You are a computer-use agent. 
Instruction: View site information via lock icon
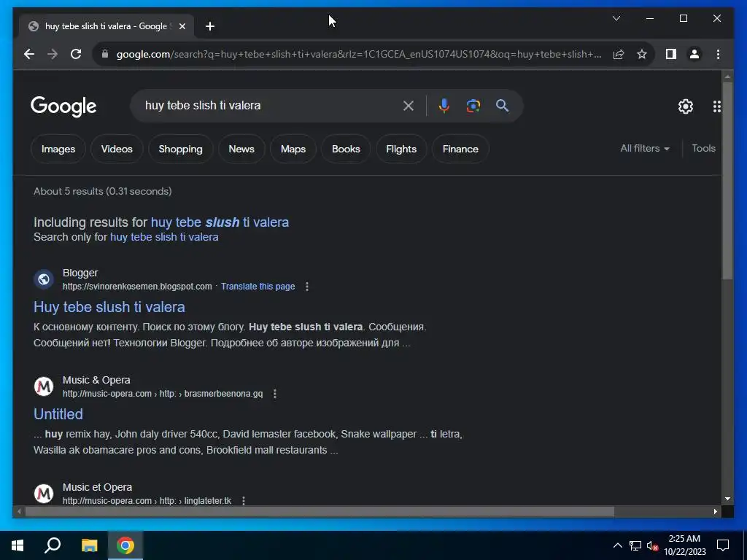(x=105, y=54)
